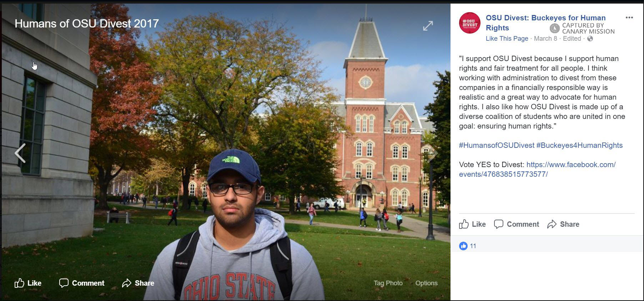Screen dimensions: 644x301
Task: Open the #HumansofOSUDivest hashtag
Action: tap(497, 145)
